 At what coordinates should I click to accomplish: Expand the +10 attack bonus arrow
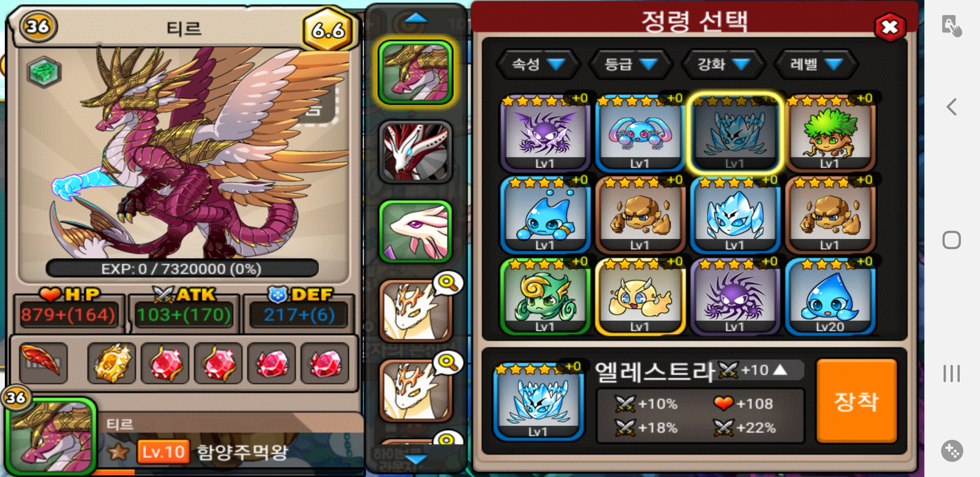click(x=780, y=369)
